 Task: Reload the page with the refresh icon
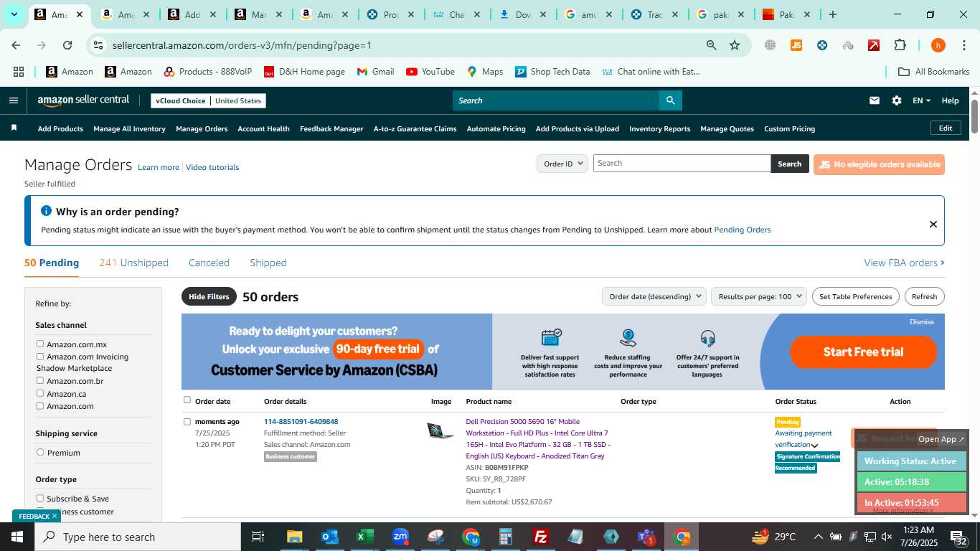point(67,45)
